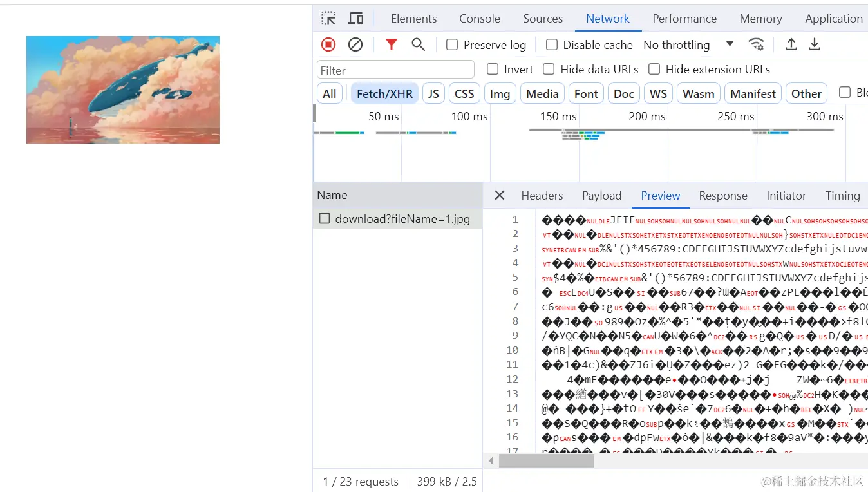
Task: Open network request search
Action: [x=418, y=44]
